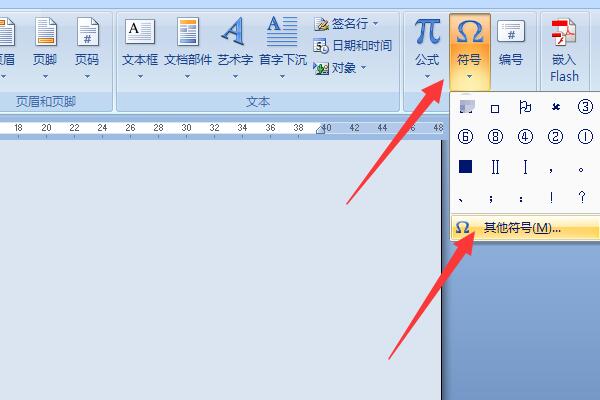Expand the 页码 dropdown arrow

tap(87, 77)
